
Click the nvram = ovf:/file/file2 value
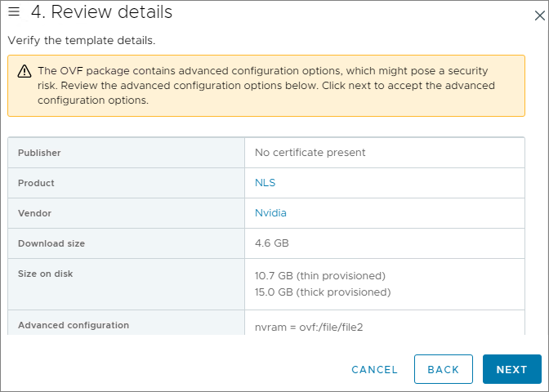[308, 327]
